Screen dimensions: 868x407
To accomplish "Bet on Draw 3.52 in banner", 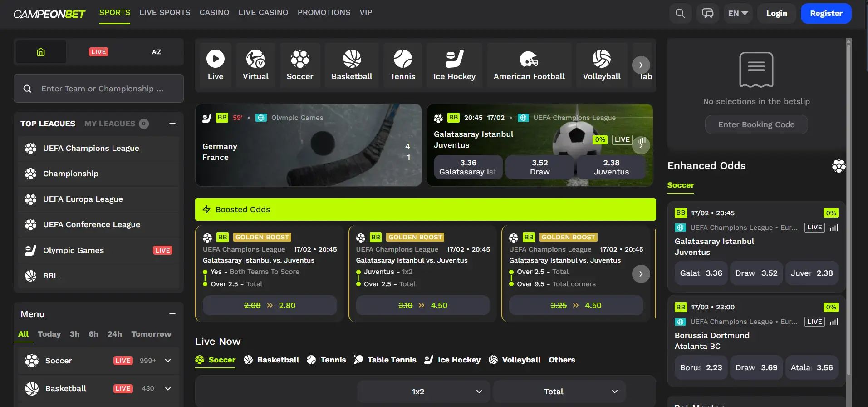I will coord(540,167).
